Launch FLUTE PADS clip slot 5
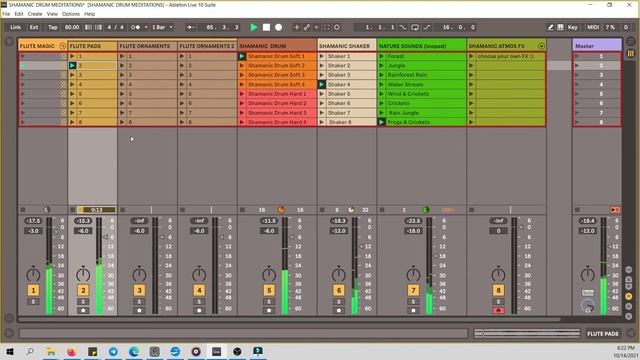 [x=72, y=94]
